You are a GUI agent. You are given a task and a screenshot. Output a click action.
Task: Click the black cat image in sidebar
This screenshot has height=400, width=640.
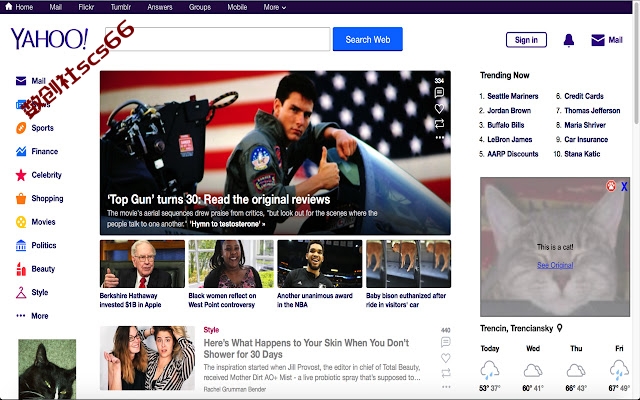pyautogui.click(x=47, y=369)
